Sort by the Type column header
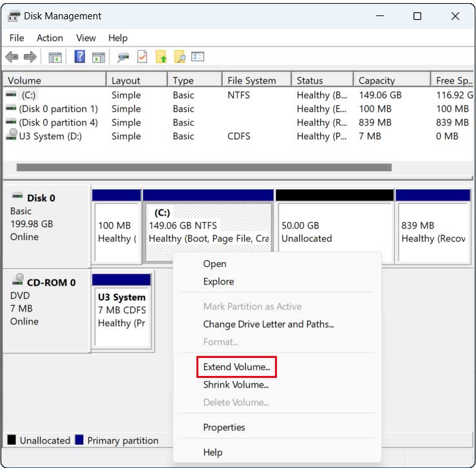The width and height of the screenshot is (476, 468). [195, 80]
